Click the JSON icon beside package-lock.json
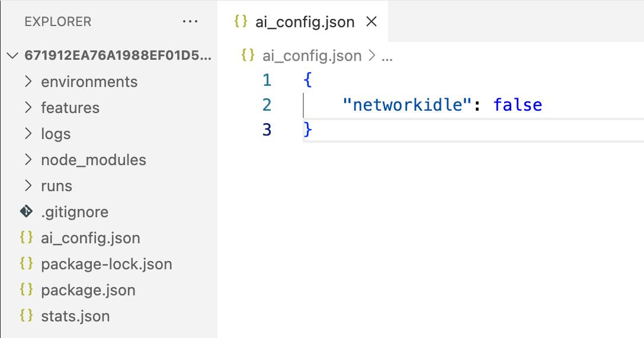 point(26,264)
